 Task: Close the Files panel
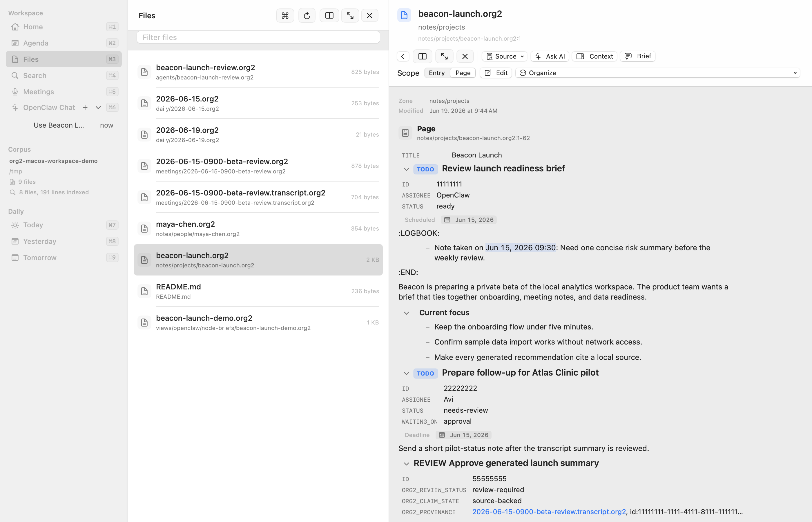click(369, 16)
